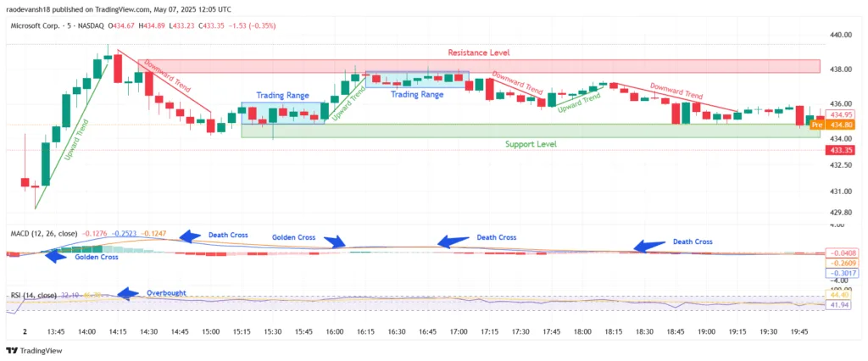Screen dimensions: 868x361
Task: Click the 440.00 price axis label
Action: [x=840, y=35]
